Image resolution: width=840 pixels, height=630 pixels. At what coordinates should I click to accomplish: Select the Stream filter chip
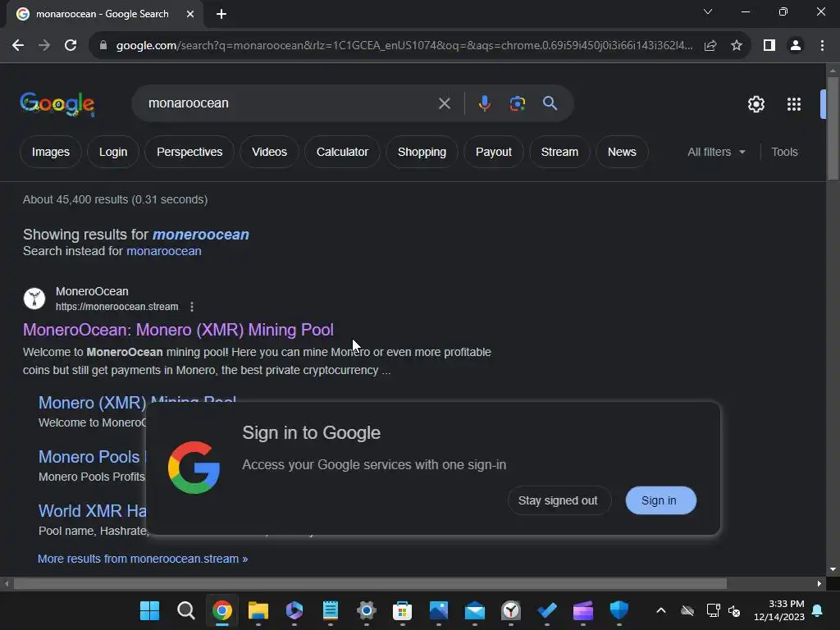coord(559,152)
